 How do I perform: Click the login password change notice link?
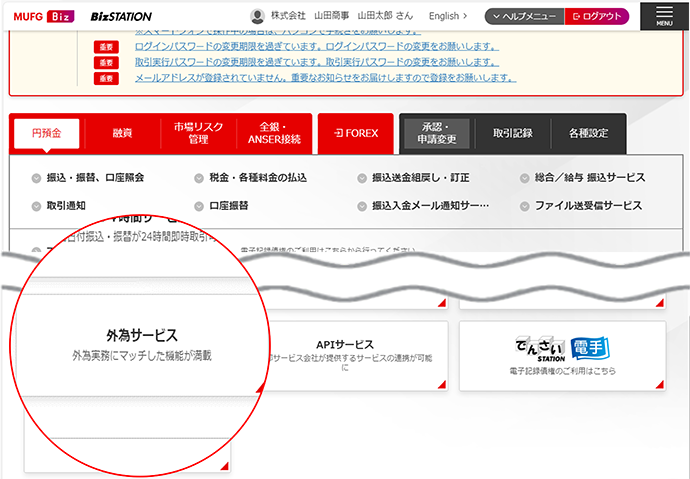[318, 46]
